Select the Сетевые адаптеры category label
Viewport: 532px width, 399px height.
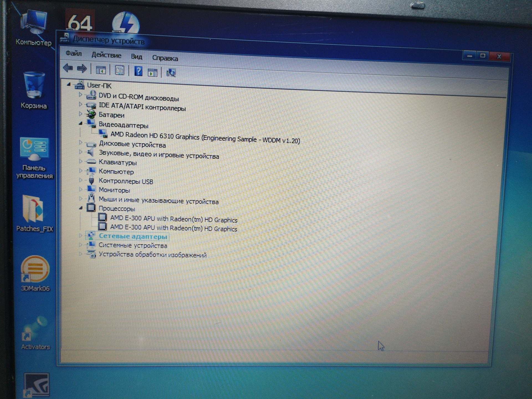[133, 236]
